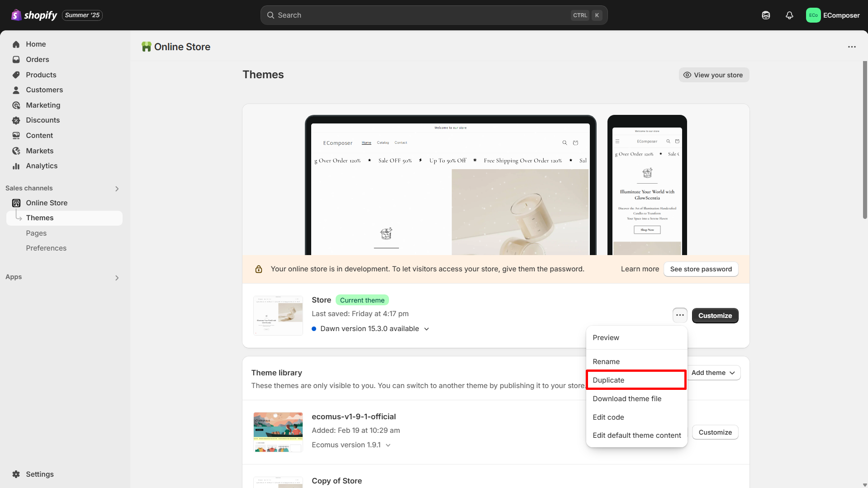Click the Theme library heading
The image size is (868, 488).
pyautogui.click(x=276, y=373)
